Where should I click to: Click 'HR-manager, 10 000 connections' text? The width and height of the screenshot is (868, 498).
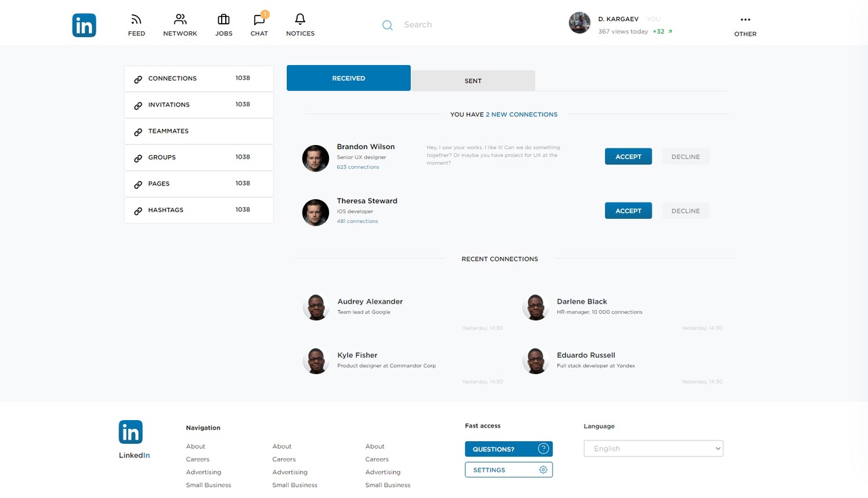599,312
